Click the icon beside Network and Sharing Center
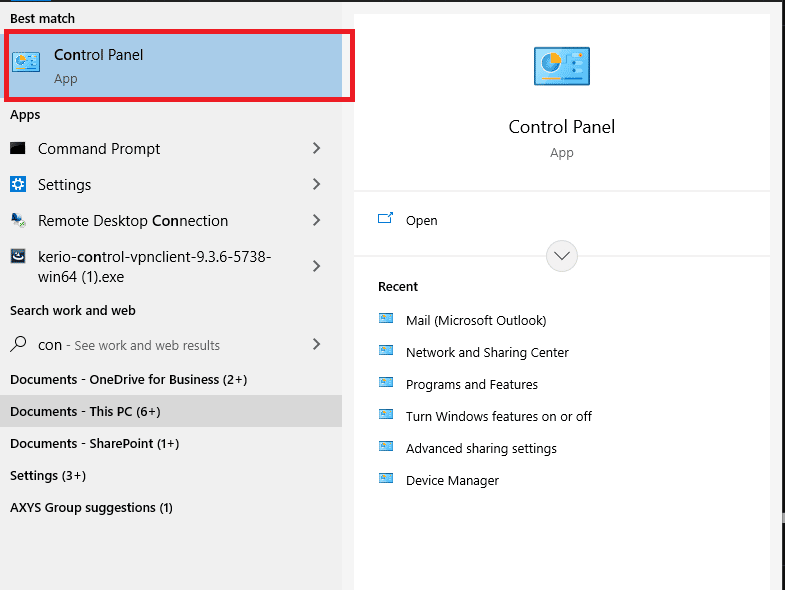This screenshot has width=785, height=590. tap(386, 350)
